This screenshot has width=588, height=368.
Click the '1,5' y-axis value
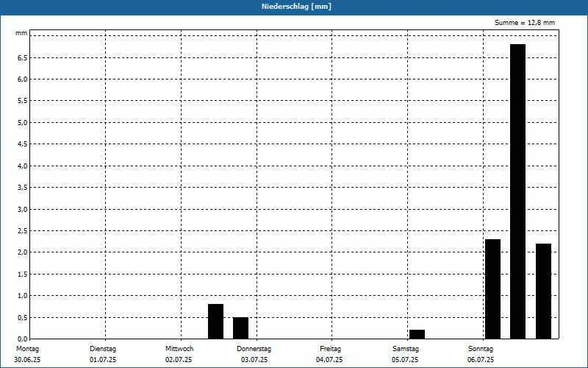tap(22, 274)
